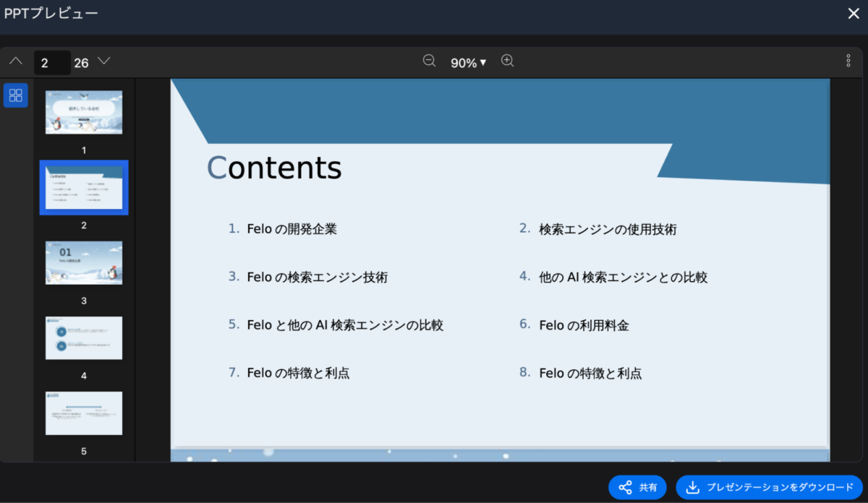Viewport: 868px width, 503px height.
Task: Zoom in using the plus magnifier icon
Action: (508, 61)
